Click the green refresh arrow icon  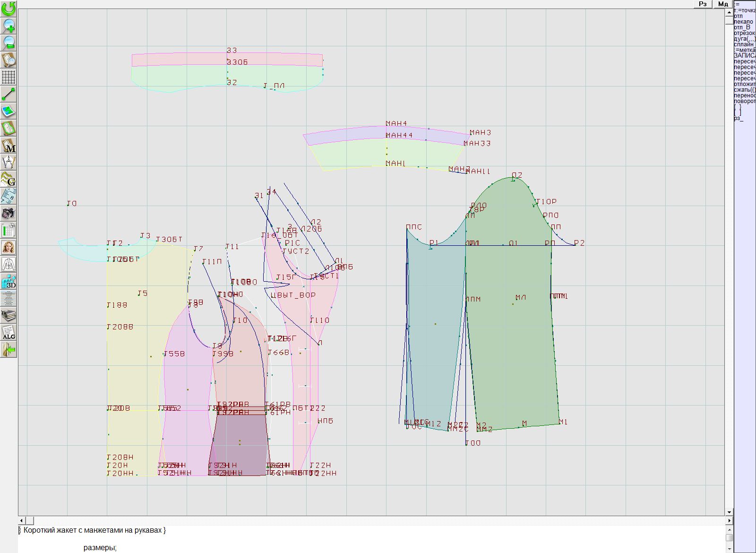point(9,9)
